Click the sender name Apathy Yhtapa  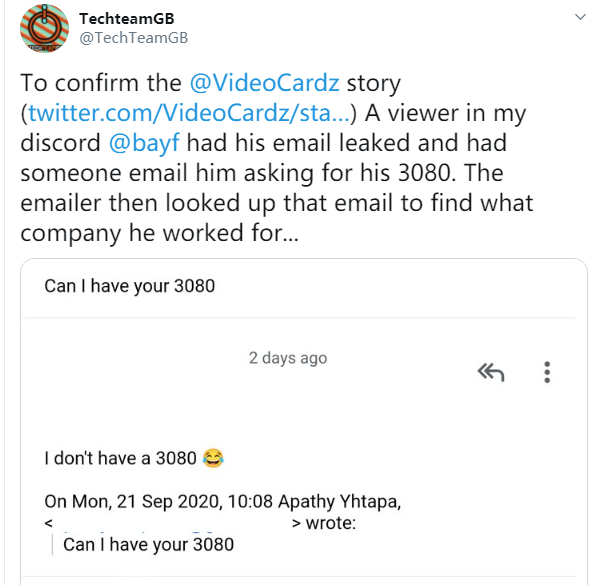340,502
